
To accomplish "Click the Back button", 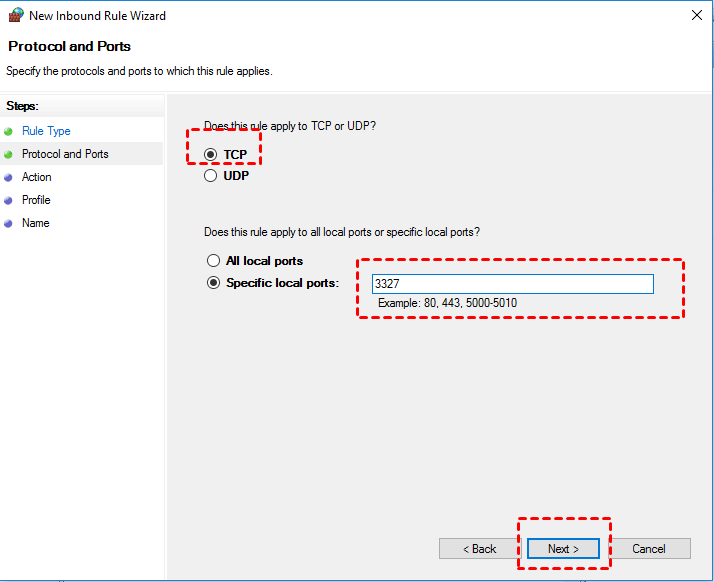I will [x=479, y=549].
